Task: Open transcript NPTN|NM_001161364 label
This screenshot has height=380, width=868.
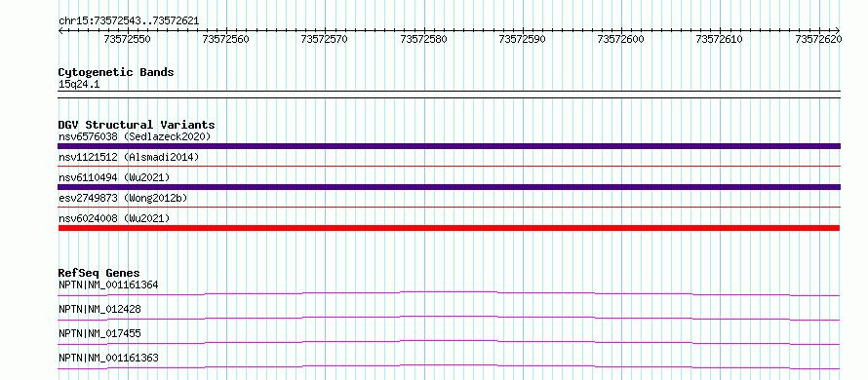Action: pyautogui.click(x=108, y=285)
